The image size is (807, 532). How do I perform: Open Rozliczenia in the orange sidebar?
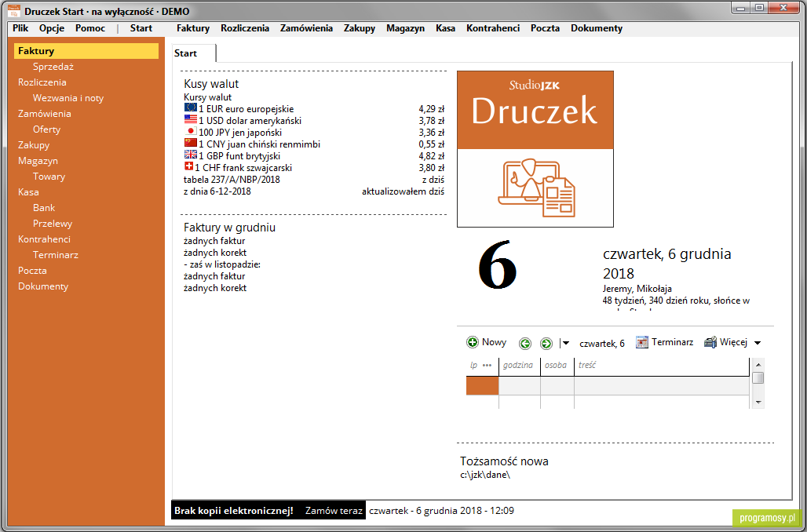point(42,82)
